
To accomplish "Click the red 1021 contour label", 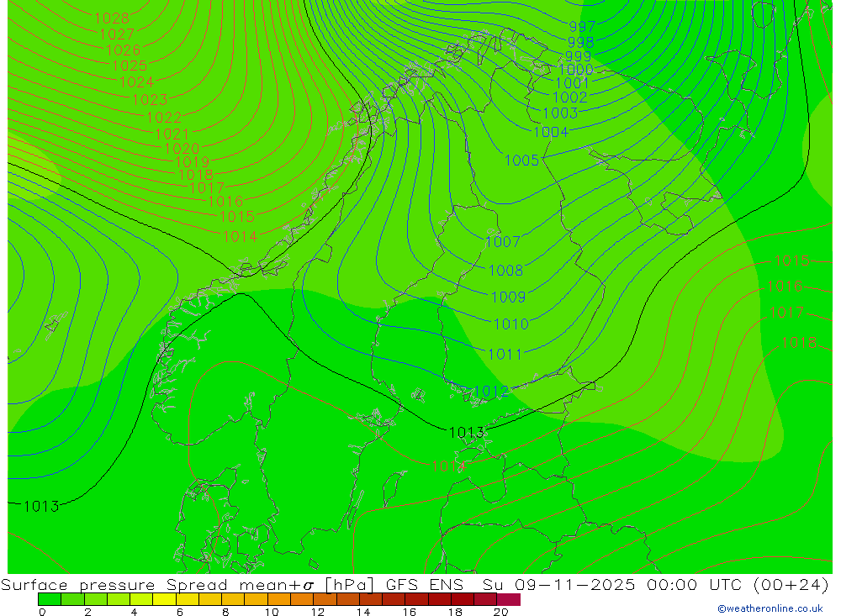I will click(172, 134).
